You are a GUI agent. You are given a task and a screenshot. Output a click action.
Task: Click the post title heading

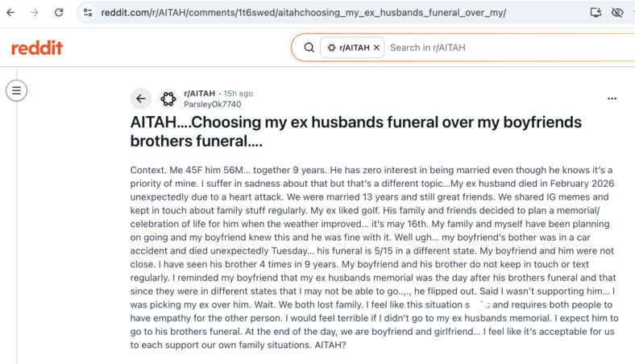(355, 131)
